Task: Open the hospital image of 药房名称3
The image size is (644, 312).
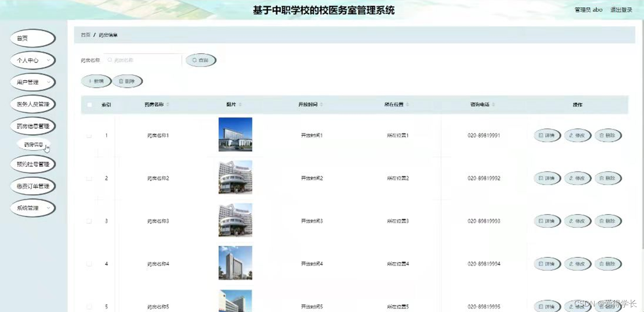Action: click(x=235, y=220)
